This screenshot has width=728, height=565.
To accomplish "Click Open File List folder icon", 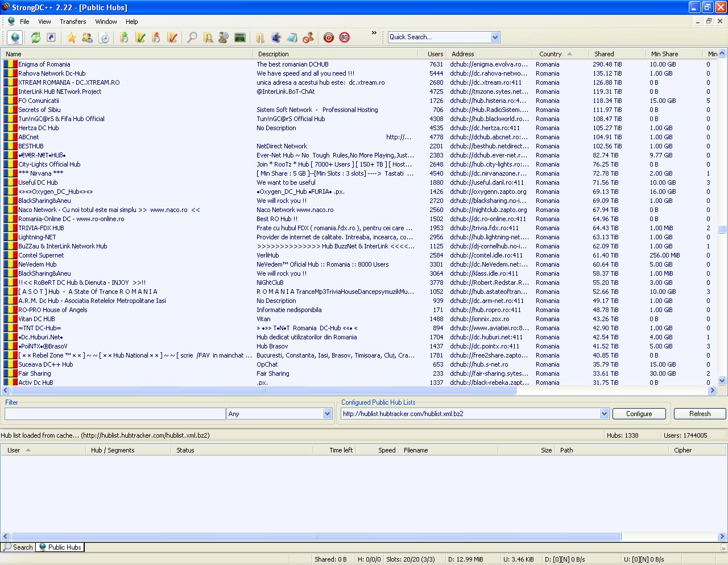I will pyautogui.click(x=260, y=38).
